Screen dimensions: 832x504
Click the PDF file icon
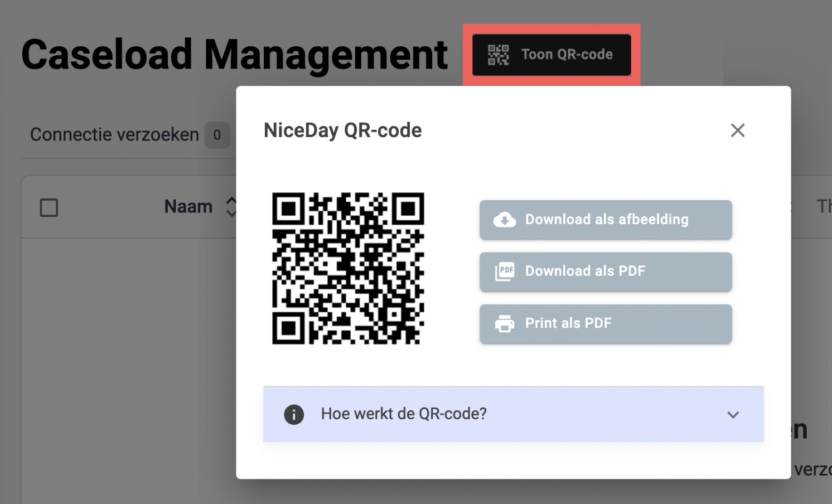pyautogui.click(x=505, y=272)
